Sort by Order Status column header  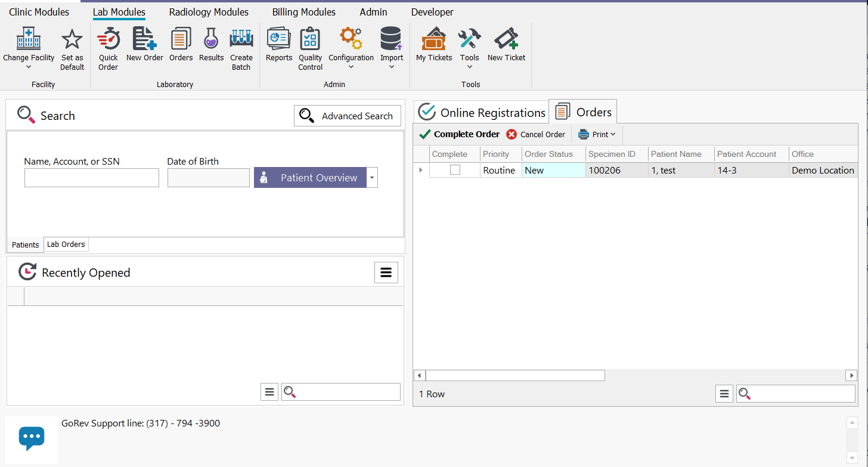click(x=554, y=154)
